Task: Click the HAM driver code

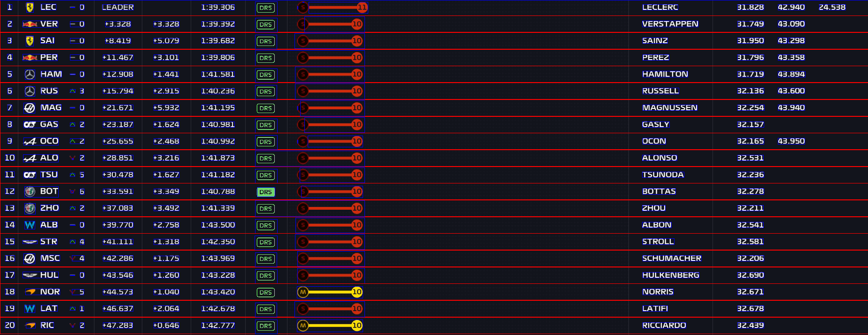Action: tap(51, 74)
